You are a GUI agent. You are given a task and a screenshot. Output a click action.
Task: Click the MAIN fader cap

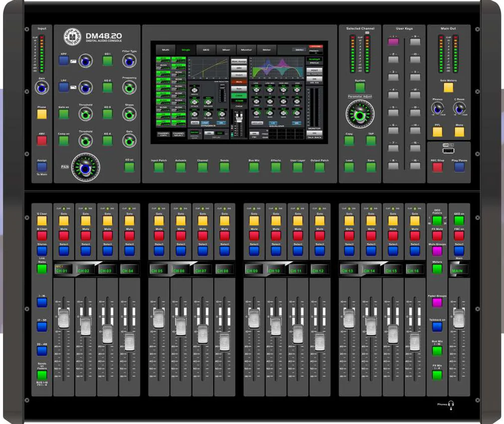click(x=459, y=319)
